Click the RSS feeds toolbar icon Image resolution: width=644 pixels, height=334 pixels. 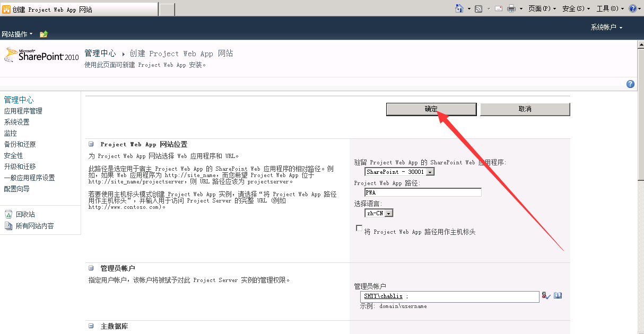click(478, 8)
